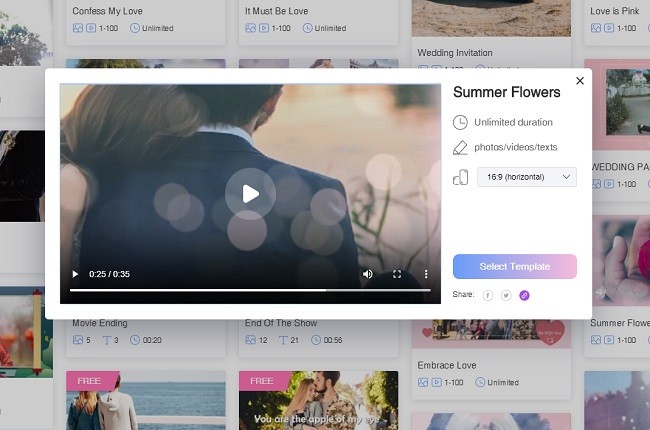The width and height of the screenshot is (650, 430).
Task: Share the template on Twitter
Action: pyautogui.click(x=506, y=295)
